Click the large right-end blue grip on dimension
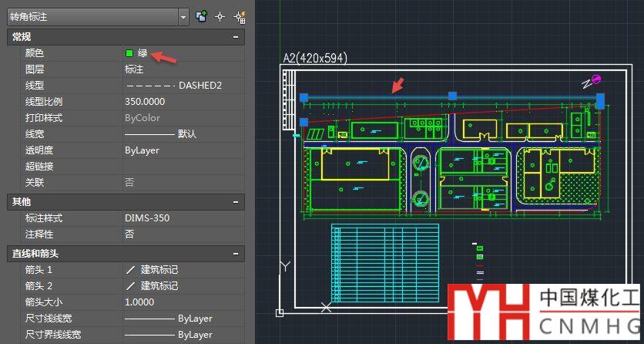 pos(600,100)
